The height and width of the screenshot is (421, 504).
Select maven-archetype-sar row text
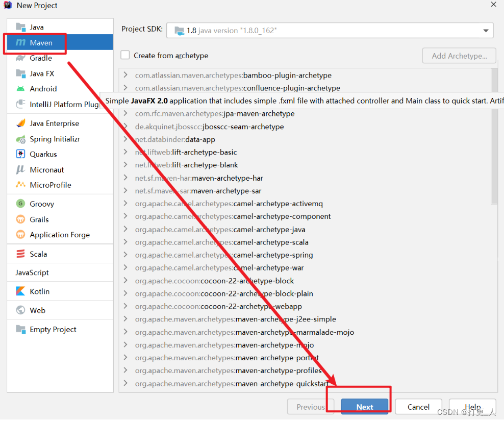click(x=198, y=191)
